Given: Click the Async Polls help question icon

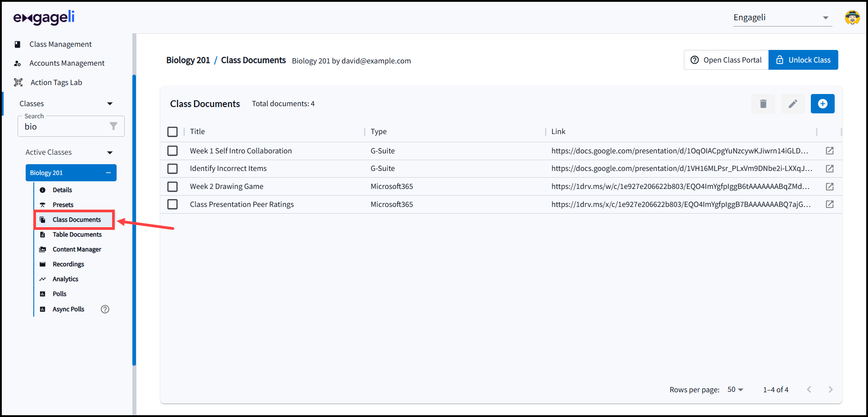Looking at the screenshot, I should tap(105, 309).
